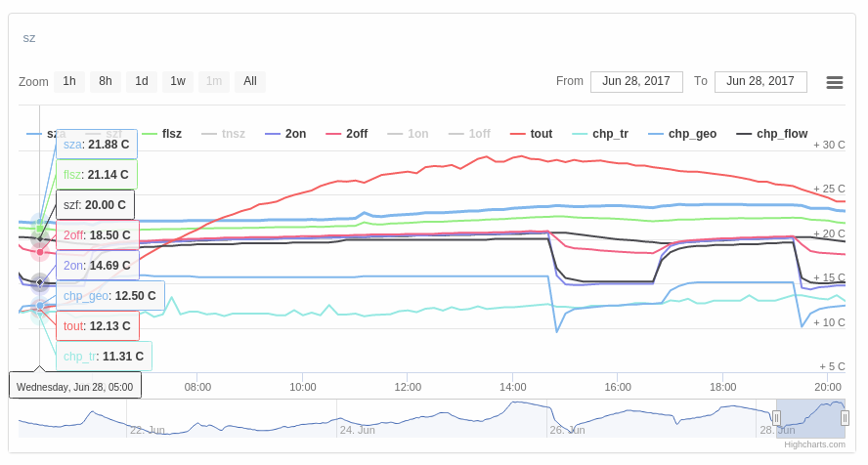Edit the From date field

pos(636,81)
